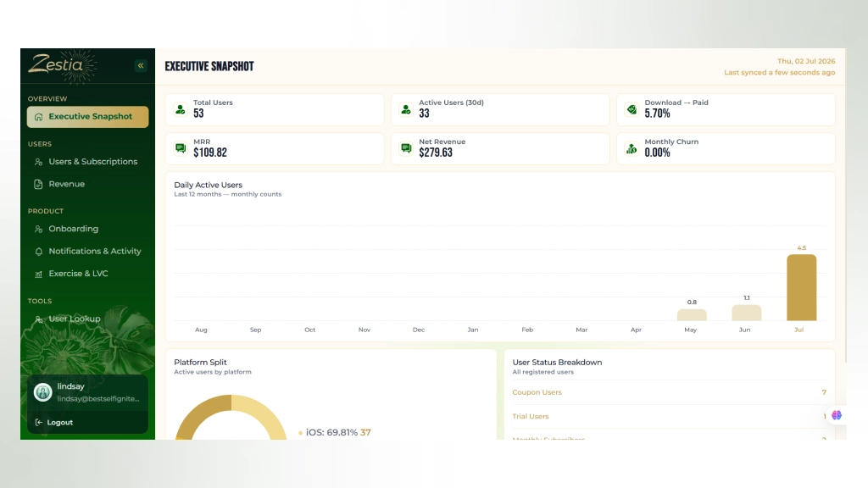This screenshot has width=868, height=488.
Task: Click the User Lookup search icon
Action: click(x=38, y=319)
